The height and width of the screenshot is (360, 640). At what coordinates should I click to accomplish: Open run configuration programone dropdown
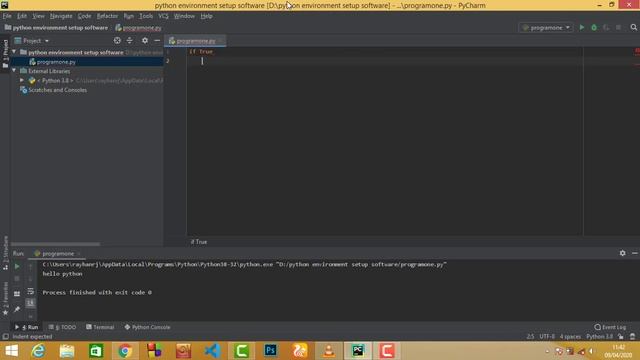pos(546,27)
